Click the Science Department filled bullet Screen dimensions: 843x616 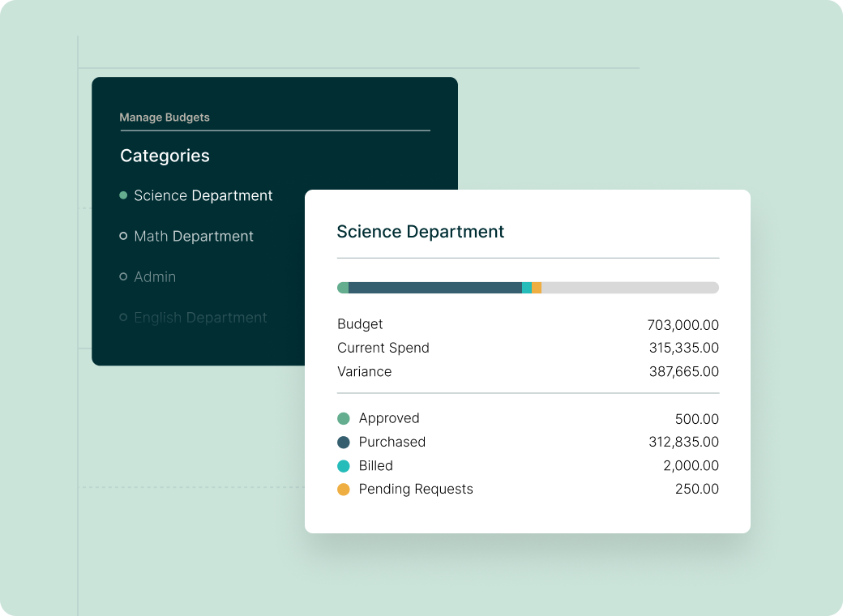click(123, 195)
